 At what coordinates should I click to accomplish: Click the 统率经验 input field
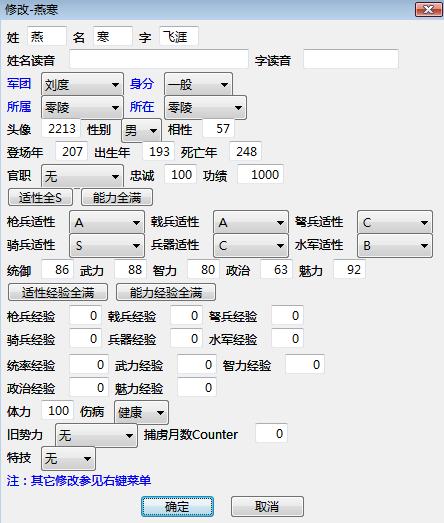pyautogui.click(x=89, y=364)
